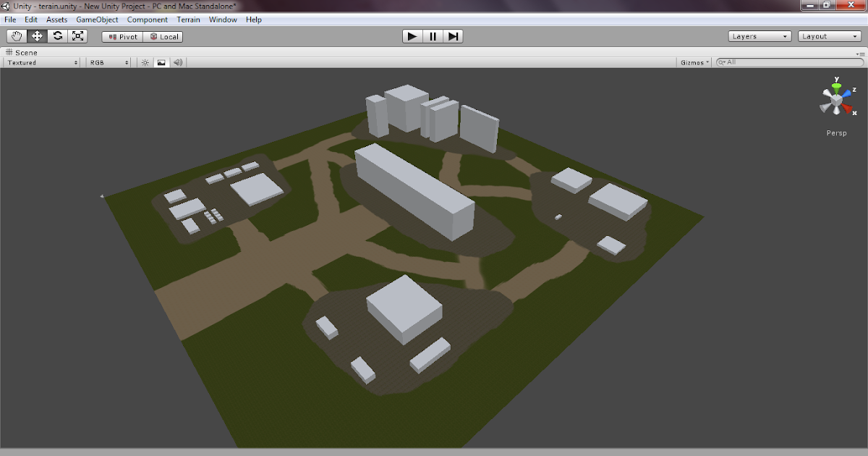Select the Scale tool
868x456 pixels.
tap(78, 36)
